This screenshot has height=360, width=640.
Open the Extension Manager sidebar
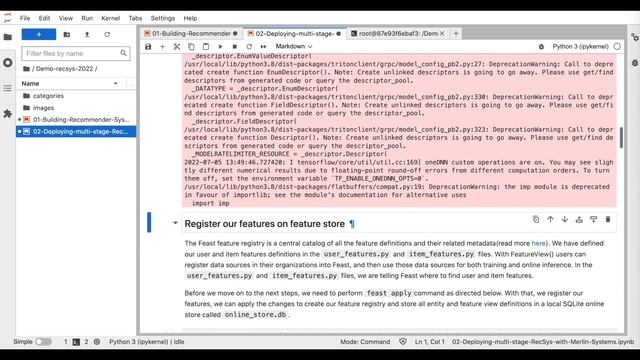pyautogui.click(x=8, y=113)
